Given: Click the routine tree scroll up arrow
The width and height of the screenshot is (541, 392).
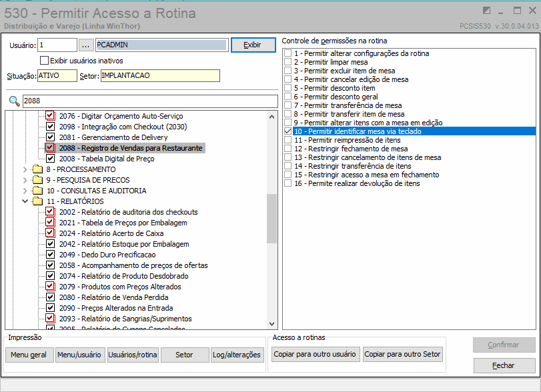Looking at the screenshot, I should pos(272,117).
